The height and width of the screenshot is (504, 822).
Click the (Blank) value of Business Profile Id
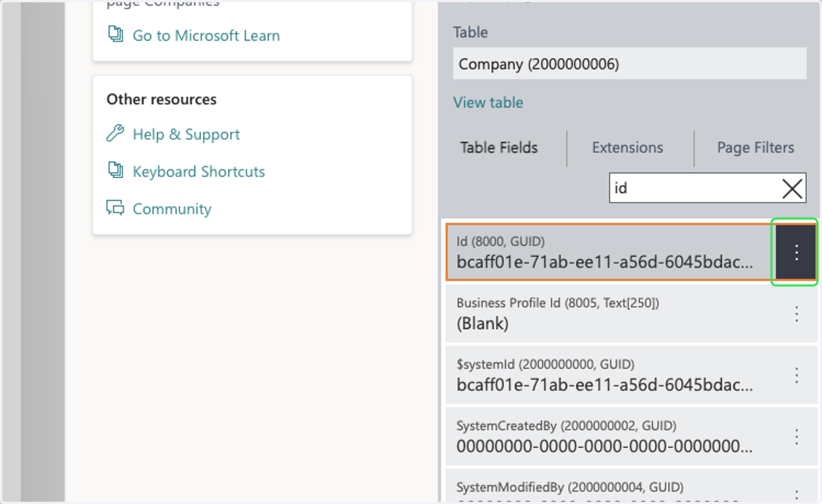(483, 324)
